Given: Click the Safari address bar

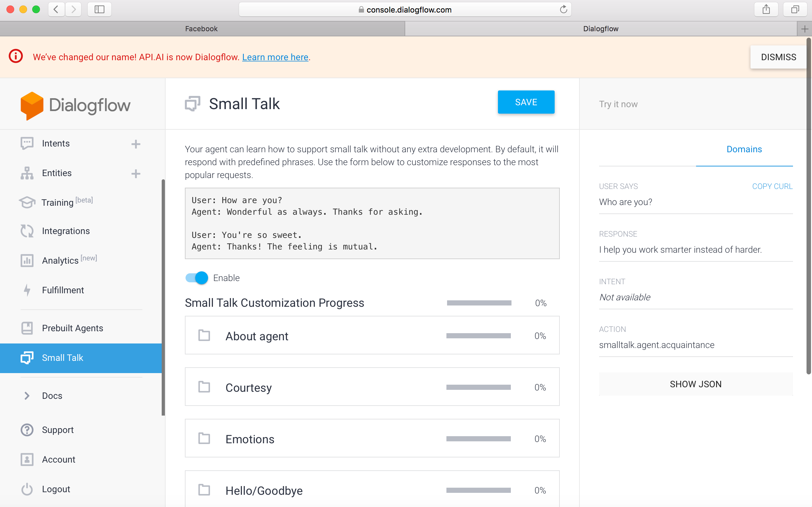Looking at the screenshot, I should 405,9.
